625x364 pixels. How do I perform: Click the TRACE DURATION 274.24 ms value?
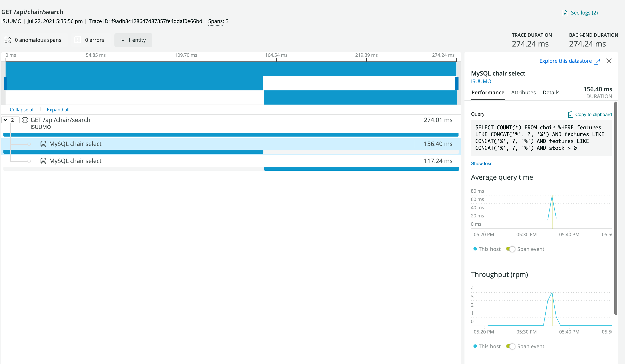coord(530,44)
